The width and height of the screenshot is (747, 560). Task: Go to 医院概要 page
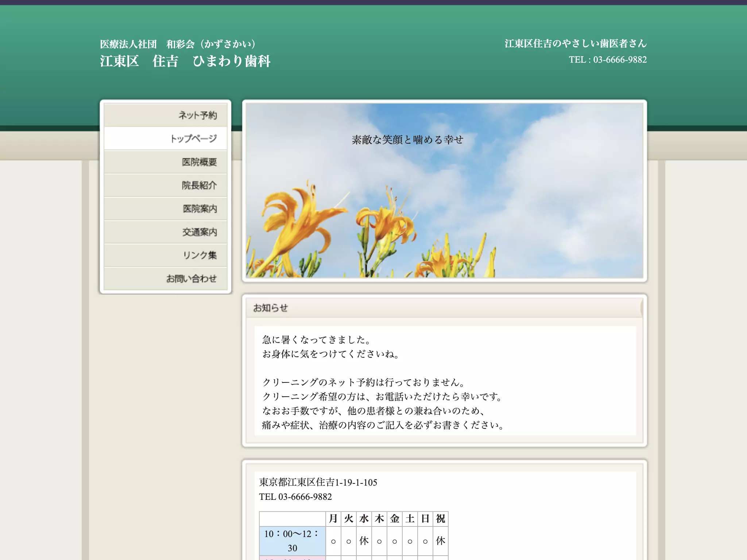click(x=165, y=162)
